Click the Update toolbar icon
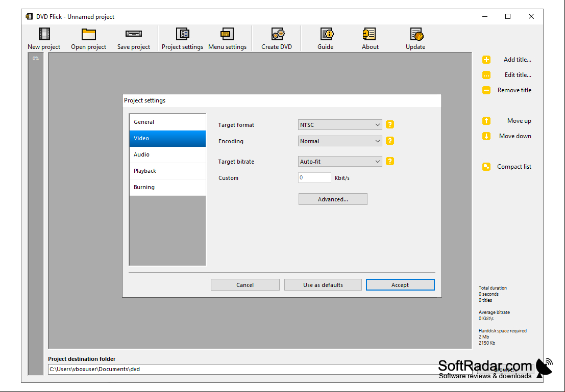The height and width of the screenshot is (392, 565). point(416,34)
